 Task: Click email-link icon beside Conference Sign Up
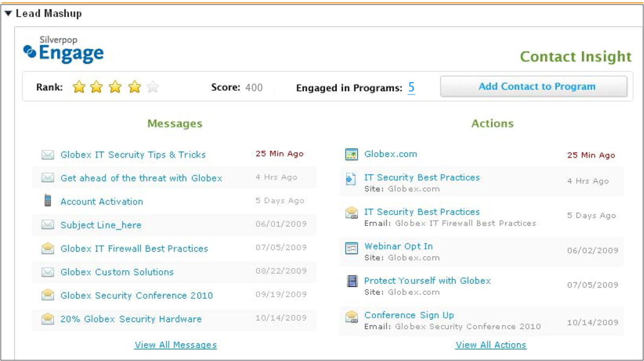(x=352, y=316)
